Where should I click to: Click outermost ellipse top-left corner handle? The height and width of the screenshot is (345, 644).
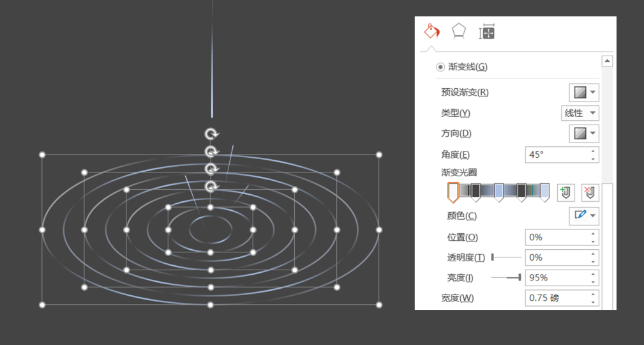42,155
